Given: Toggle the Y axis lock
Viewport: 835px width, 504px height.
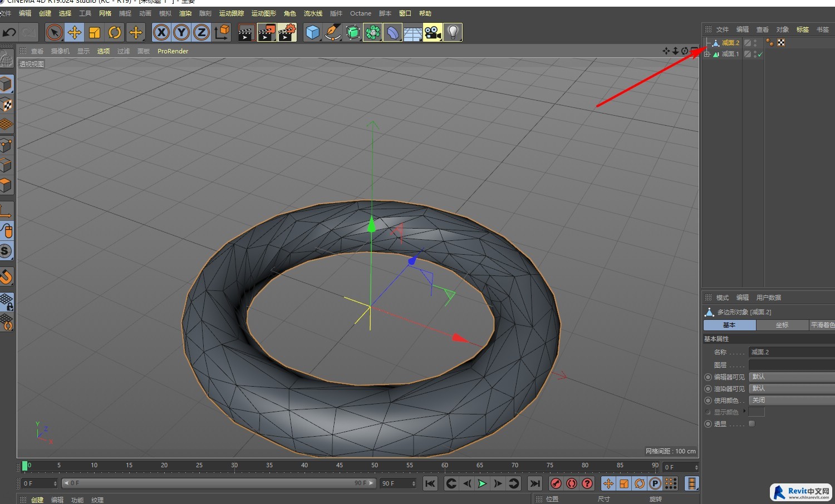Looking at the screenshot, I should click(x=181, y=33).
